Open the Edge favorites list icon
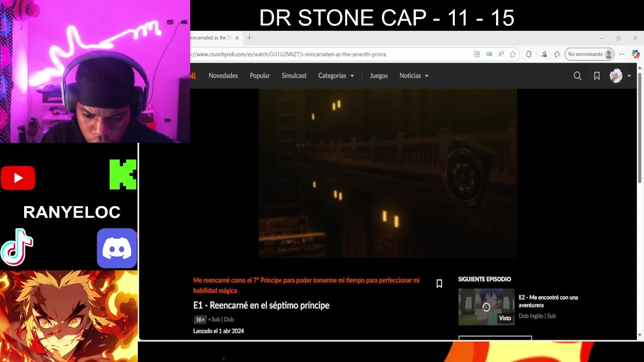The height and width of the screenshot is (362, 644). tap(557, 54)
